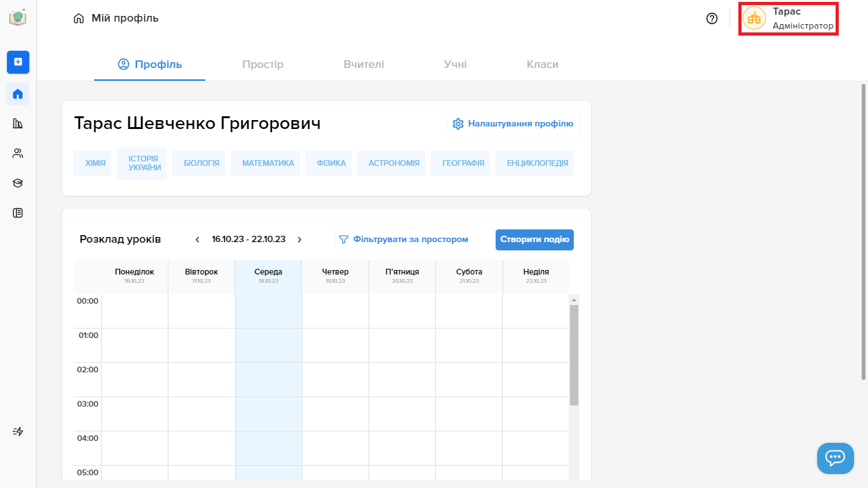868x488 pixels.
Task: Go to next week in schedule
Action: [299, 240]
